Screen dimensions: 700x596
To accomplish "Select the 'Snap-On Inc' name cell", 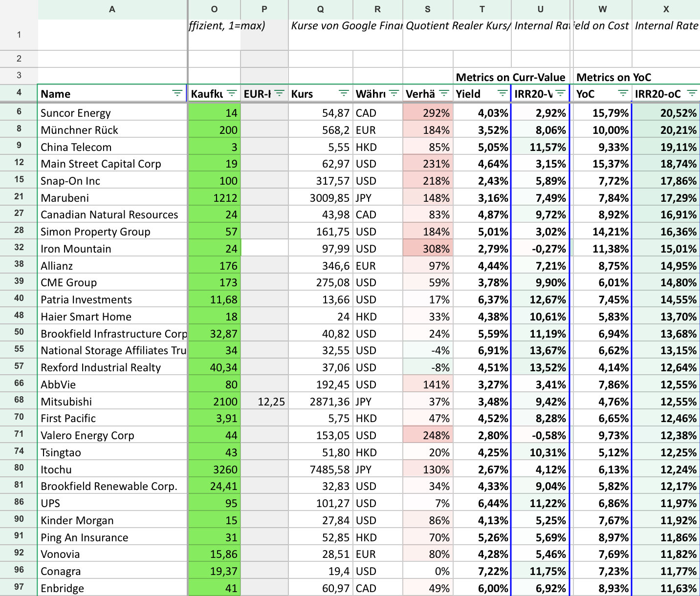I will click(112, 181).
